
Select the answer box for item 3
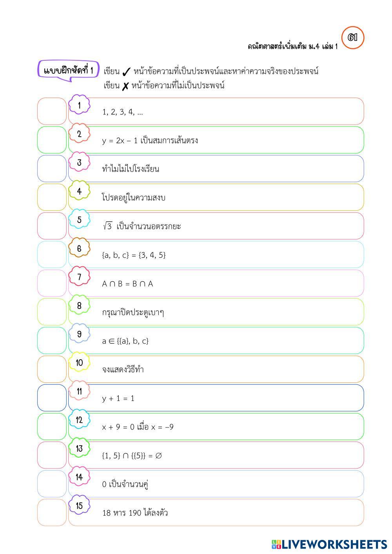(x=52, y=168)
